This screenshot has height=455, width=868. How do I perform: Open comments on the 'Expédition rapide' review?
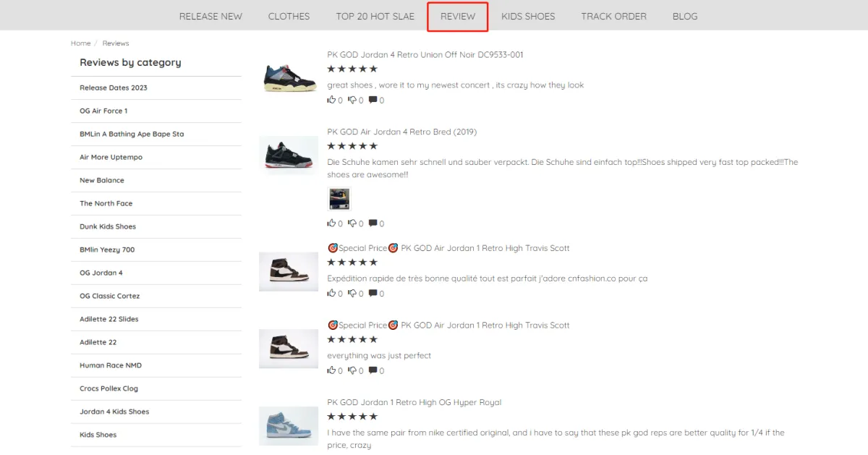373,294
